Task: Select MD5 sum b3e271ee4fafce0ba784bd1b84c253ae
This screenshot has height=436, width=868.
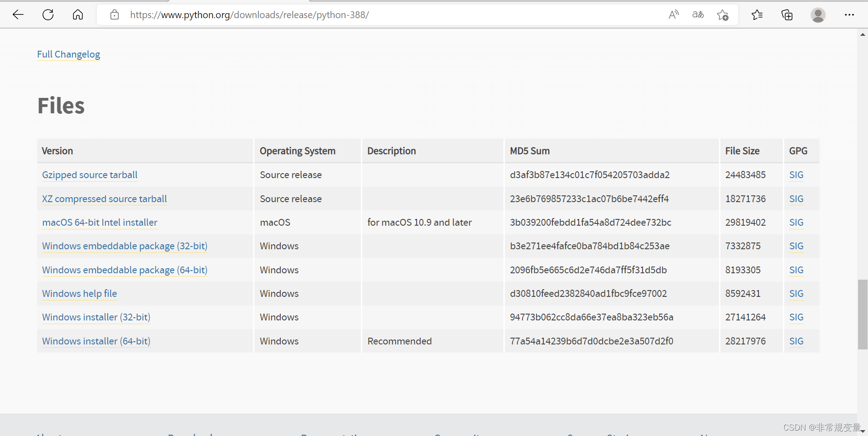Action: click(x=590, y=246)
